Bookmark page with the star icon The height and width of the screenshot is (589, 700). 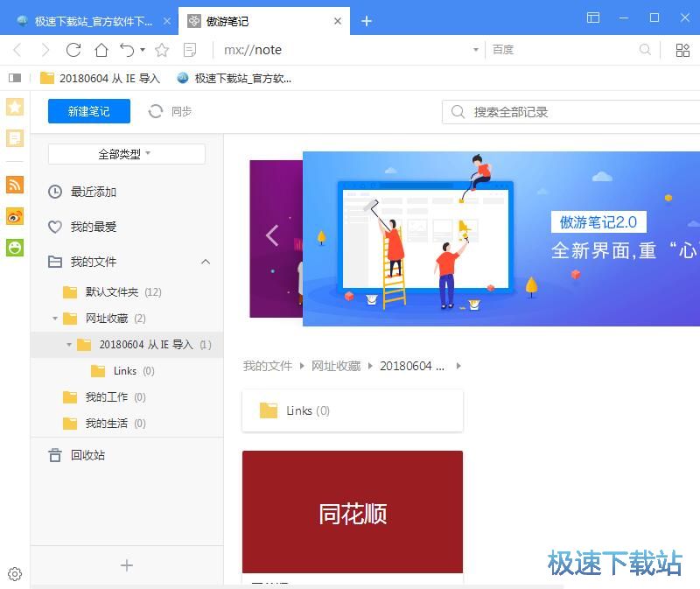[162, 50]
